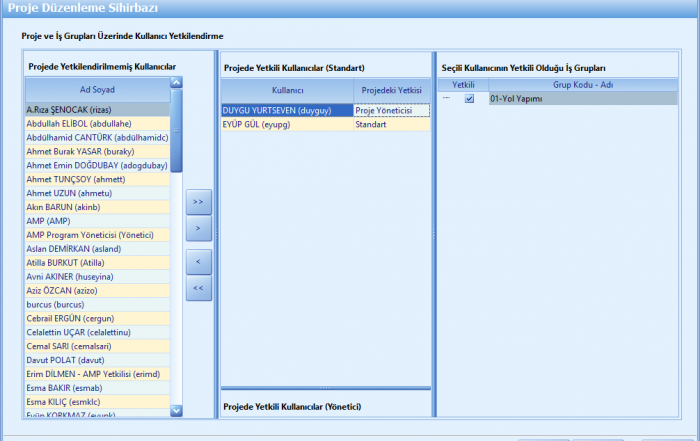
Task: Expand the tree node beside 01-Yol Yapımı
Action: click(446, 99)
